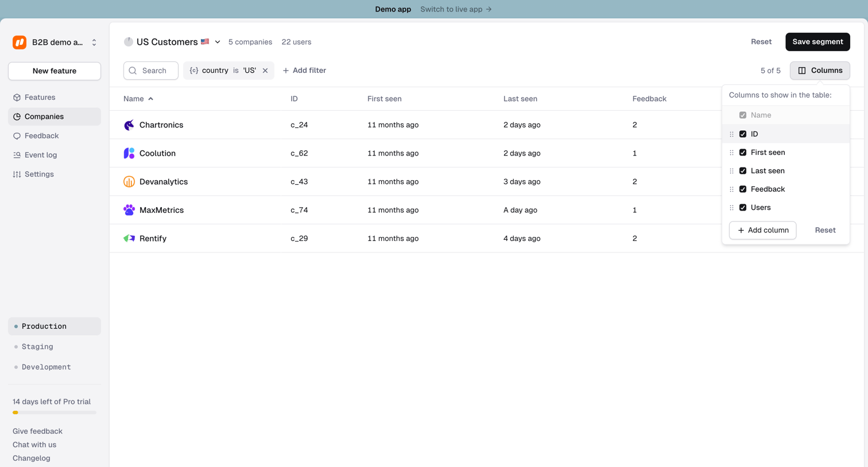Click the Add column button
This screenshot has width=868, height=467.
762,230
